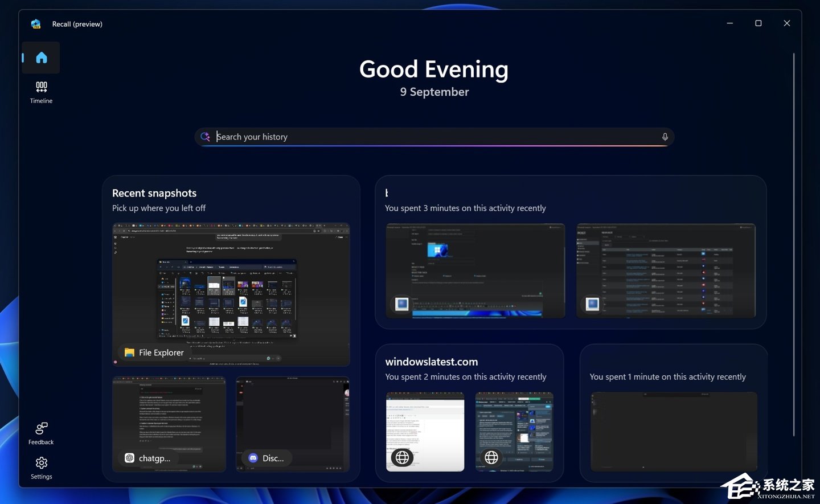The height and width of the screenshot is (504, 820).
Task: Click the windowslatest.com heading
Action: (432, 362)
